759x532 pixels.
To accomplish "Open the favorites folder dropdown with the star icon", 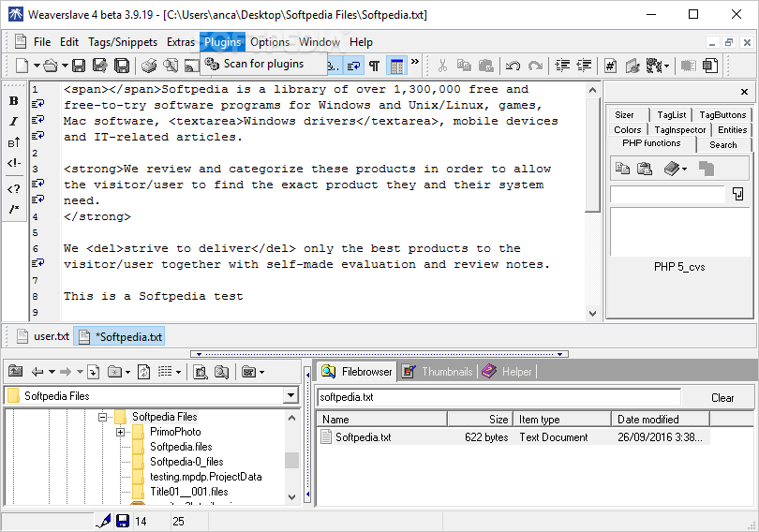I will (127, 373).
